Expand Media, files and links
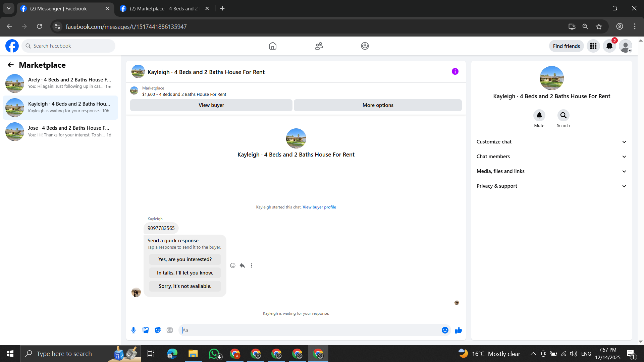Viewport: 644px width, 362px height. click(x=551, y=171)
